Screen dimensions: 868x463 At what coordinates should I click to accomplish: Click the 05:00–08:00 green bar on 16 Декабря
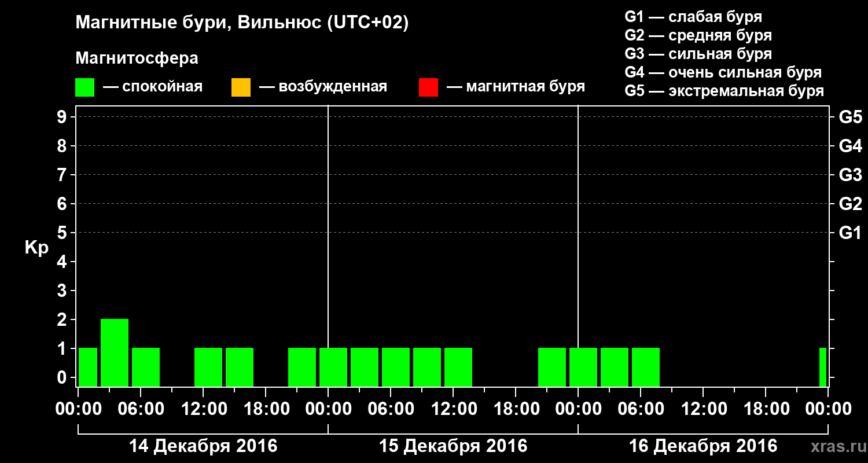coord(646,367)
